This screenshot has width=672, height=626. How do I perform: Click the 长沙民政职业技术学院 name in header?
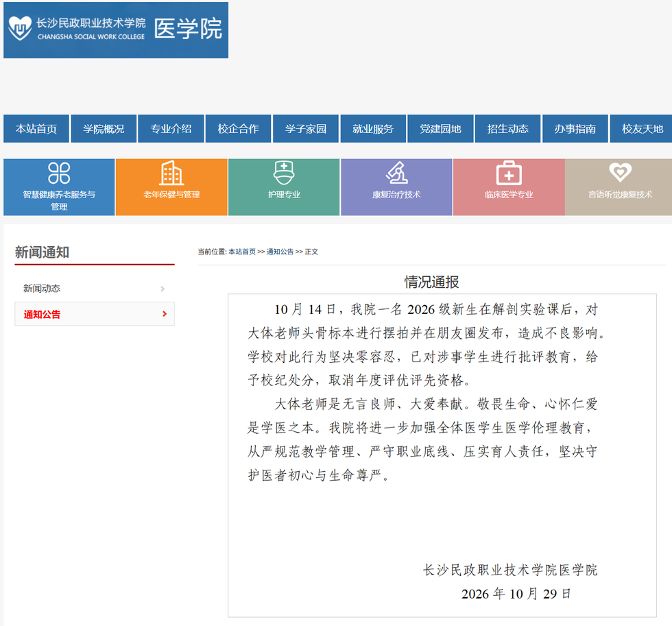click(91, 23)
